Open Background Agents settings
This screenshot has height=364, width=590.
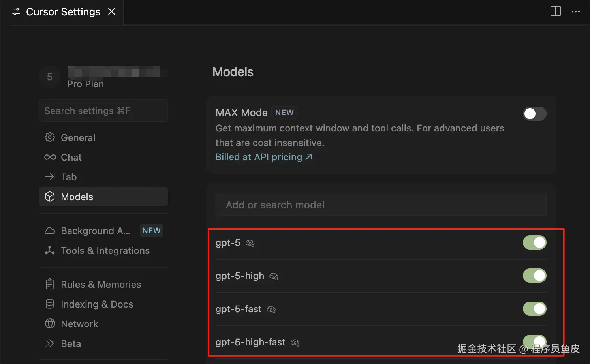[103, 231]
